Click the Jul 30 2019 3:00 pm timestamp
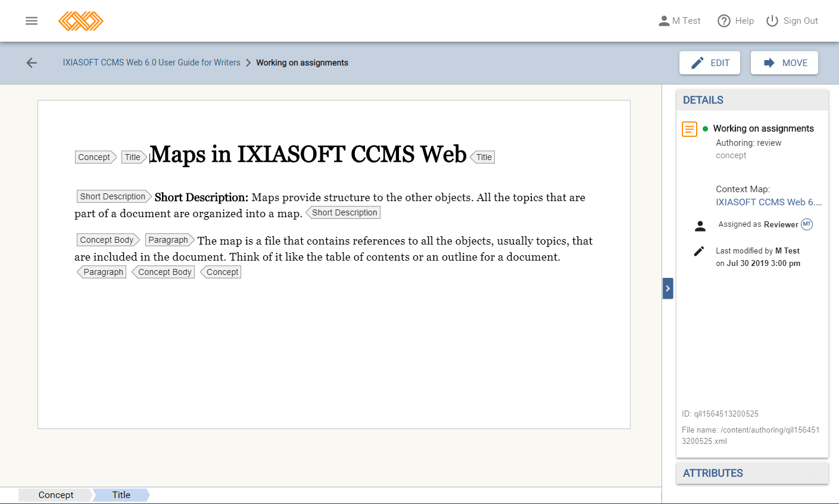 tap(763, 264)
